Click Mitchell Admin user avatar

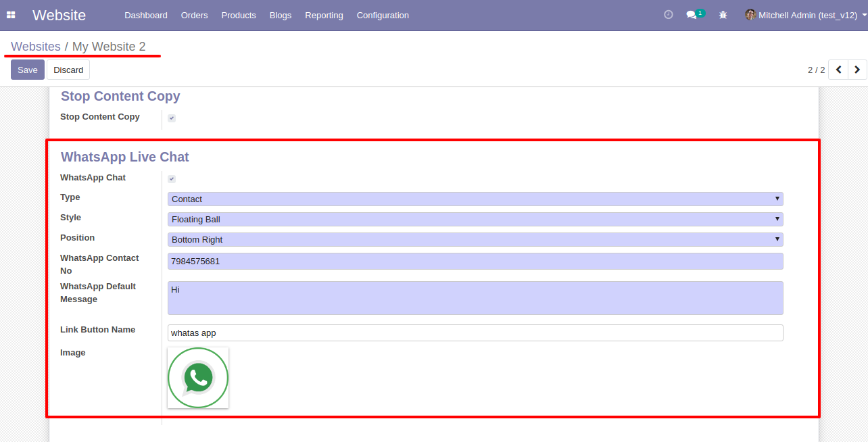pyautogui.click(x=750, y=14)
